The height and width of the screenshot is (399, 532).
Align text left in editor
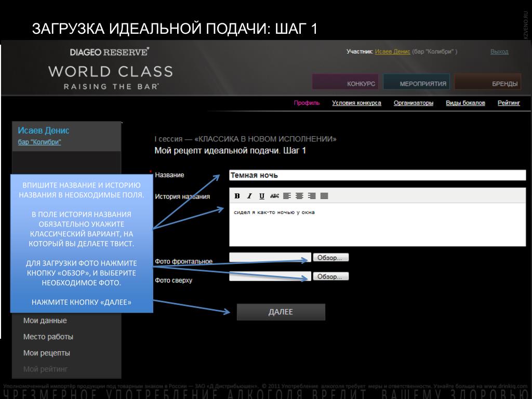coord(287,196)
